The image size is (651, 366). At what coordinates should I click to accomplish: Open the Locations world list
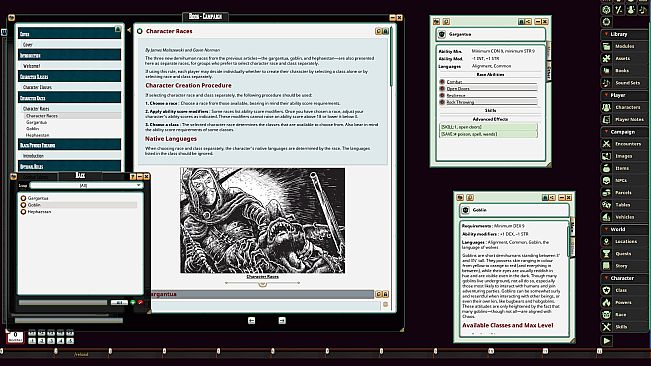pyautogui.click(x=624, y=241)
